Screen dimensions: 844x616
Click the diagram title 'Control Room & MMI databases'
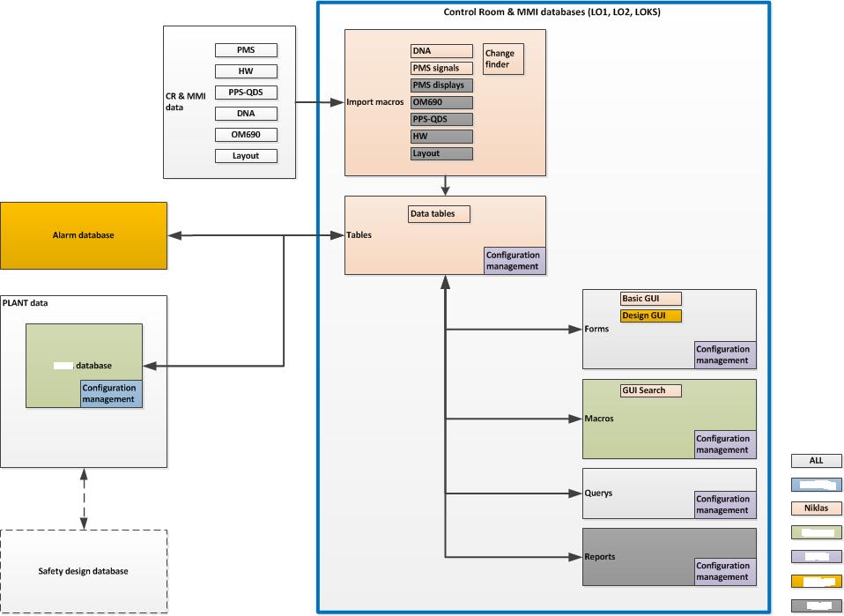(552, 11)
